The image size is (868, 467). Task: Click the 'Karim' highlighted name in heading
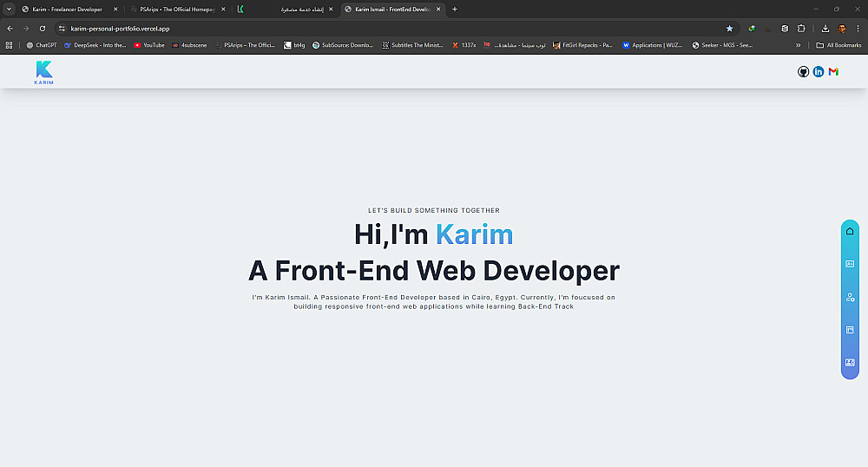click(475, 234)
